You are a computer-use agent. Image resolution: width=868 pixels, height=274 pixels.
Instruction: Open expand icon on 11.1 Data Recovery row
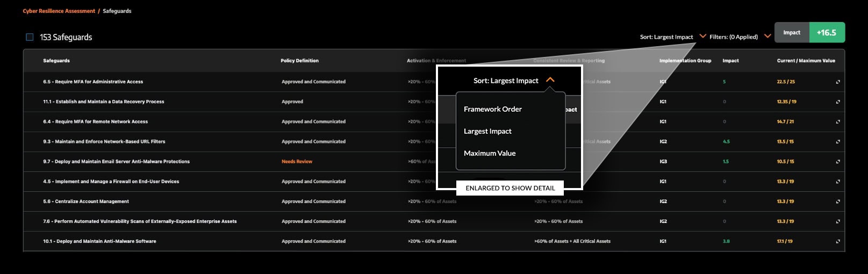pos(838,102)
